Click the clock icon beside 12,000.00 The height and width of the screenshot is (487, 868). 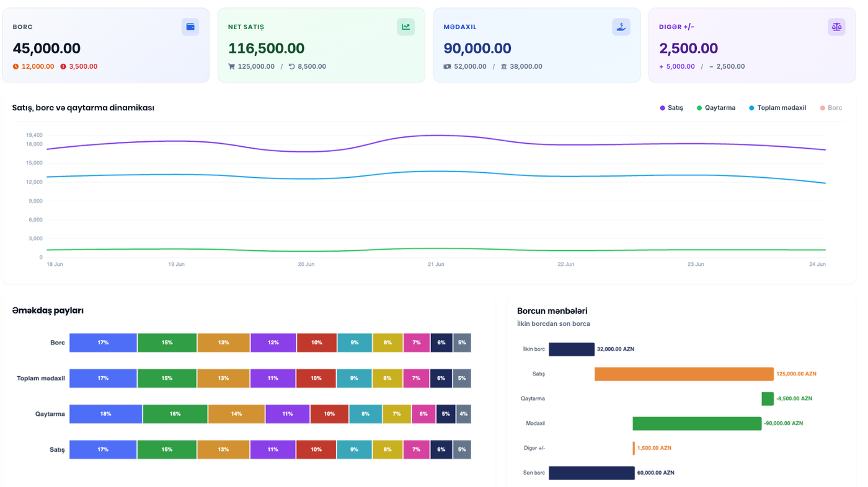pos(15,66)
